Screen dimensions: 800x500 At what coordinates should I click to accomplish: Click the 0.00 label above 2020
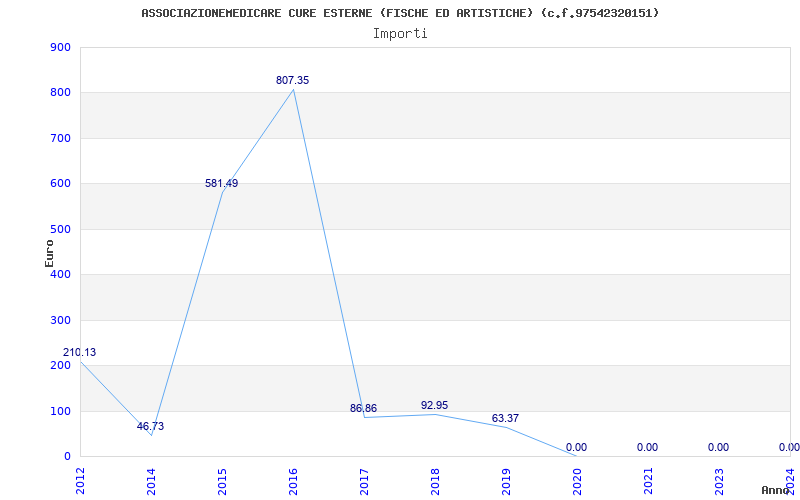(577, 447)
